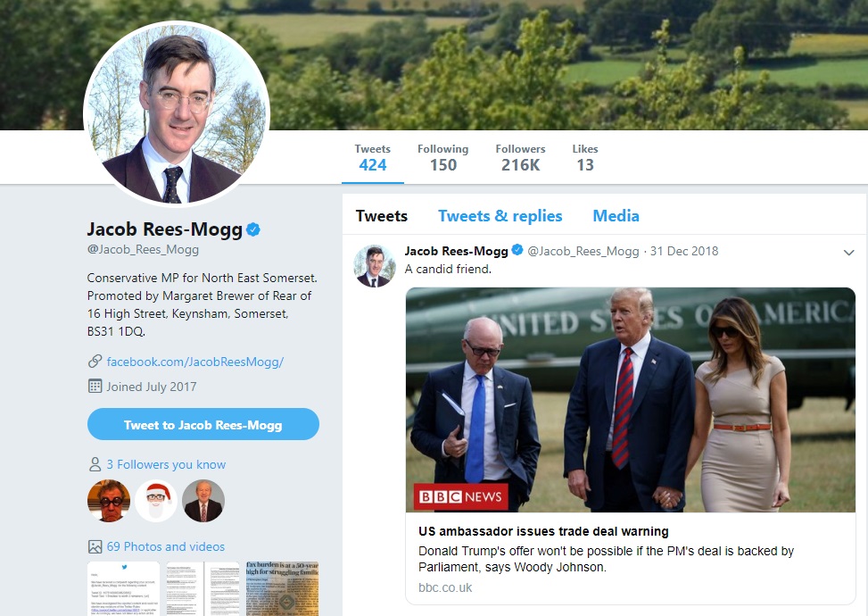Click the link icon beside Facebook URL
Viewport: 868px width, 616px height.
[95, 362]
